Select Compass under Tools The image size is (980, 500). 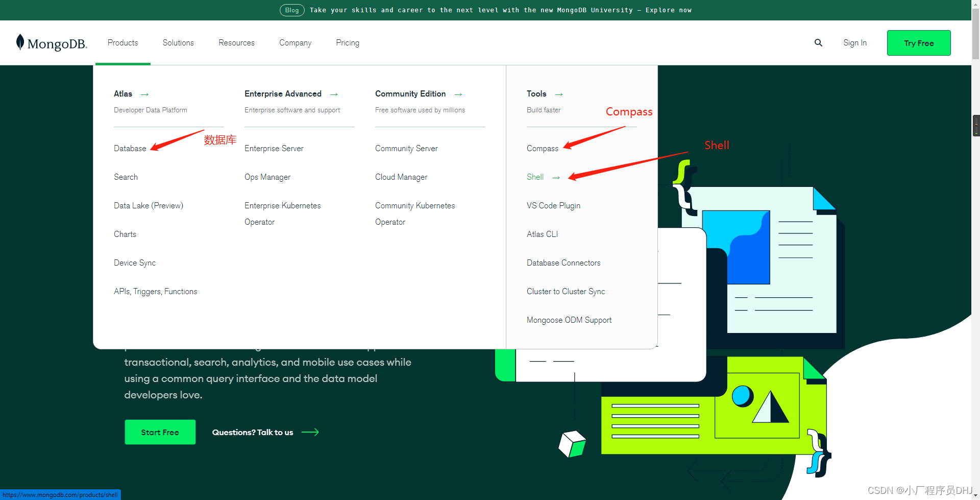point(543,149)
